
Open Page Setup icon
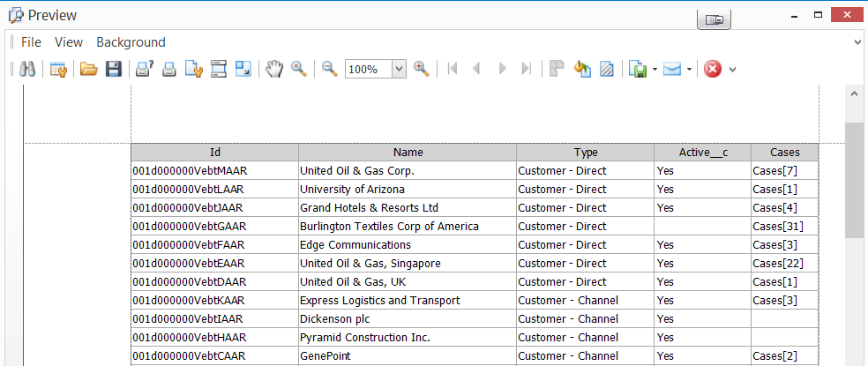(x=193, y=69)
